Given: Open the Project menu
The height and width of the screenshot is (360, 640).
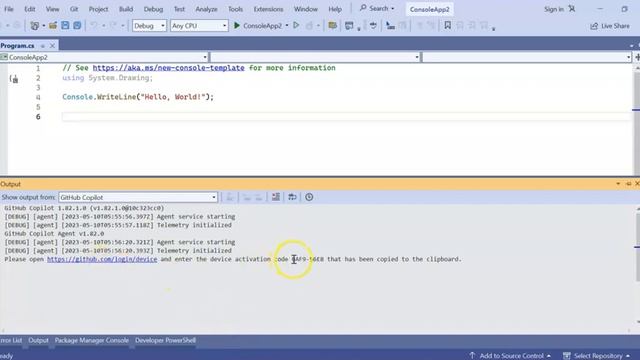Looking at the screenshot, I should click(98, 9).
